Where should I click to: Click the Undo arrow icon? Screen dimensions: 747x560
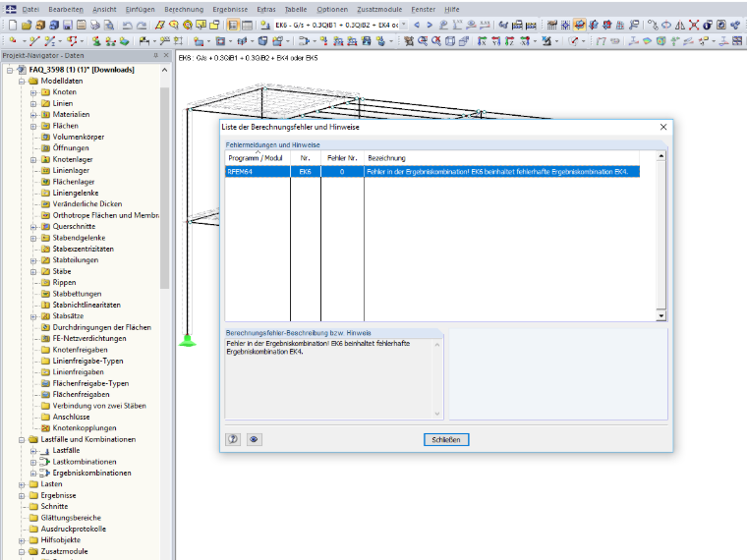click(x=127, y=25)
